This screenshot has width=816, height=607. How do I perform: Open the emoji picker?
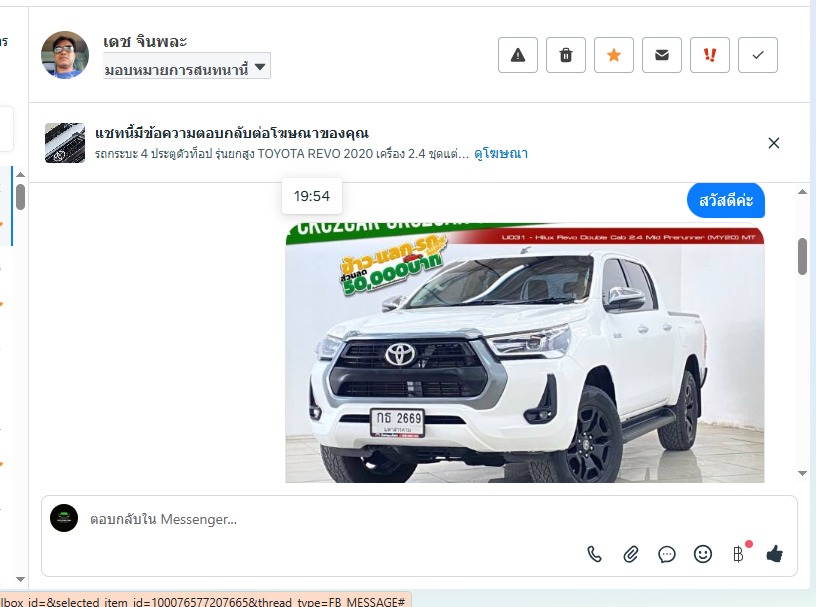pyautogui.click(x=703, y=554)
